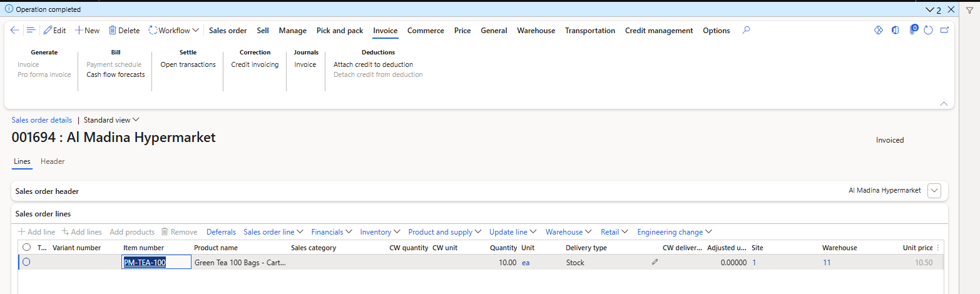Open the Transportation ribbon tab
Image resolution: width=980 pixels, height=294 pixels.
[x=590, y=30]
